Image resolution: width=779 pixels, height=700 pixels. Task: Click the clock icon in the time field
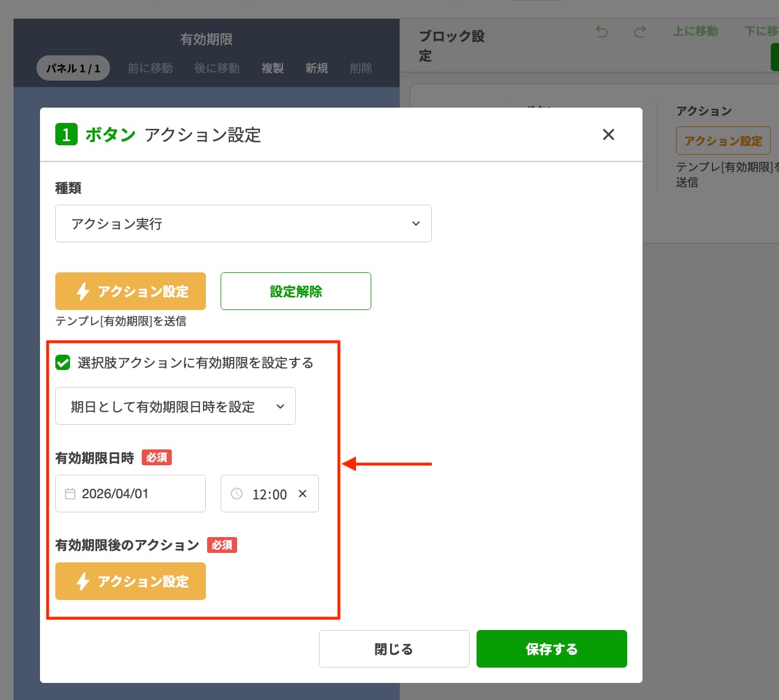tap(237, 494)
